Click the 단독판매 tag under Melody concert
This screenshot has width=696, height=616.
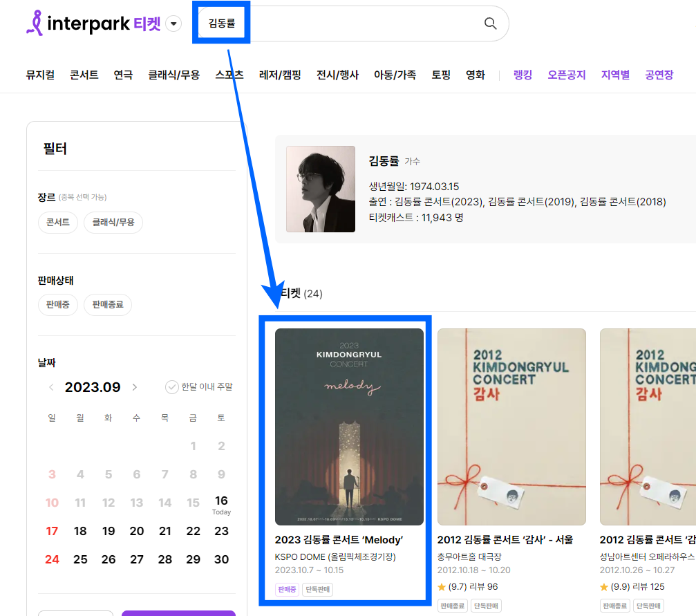click(x=317, y=589)
